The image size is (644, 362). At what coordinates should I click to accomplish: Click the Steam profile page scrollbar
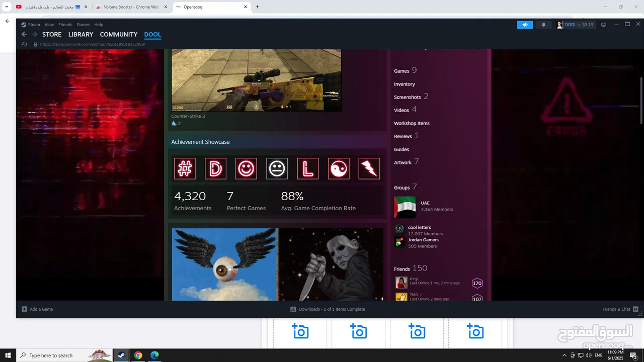[641, 101]
